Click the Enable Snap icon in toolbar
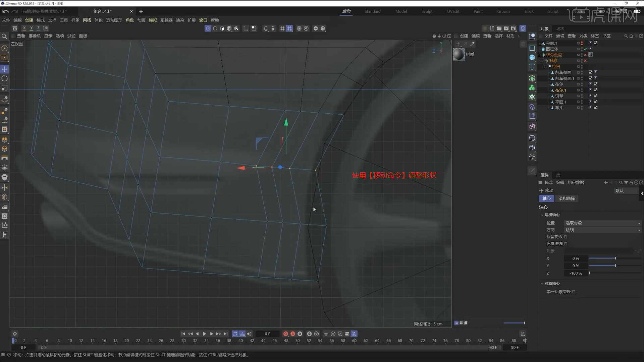 (x=266, y=28)
